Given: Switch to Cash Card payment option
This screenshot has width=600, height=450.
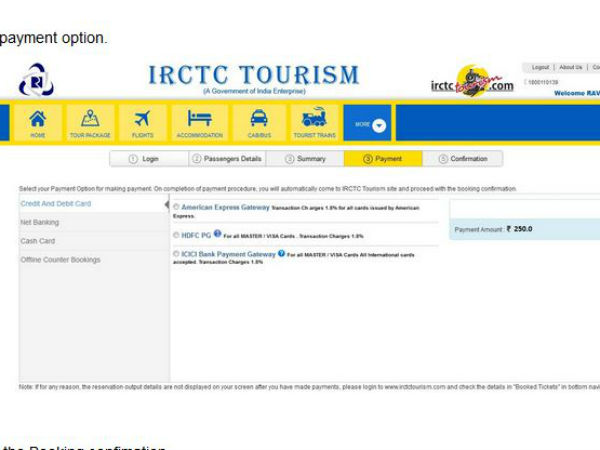Looking at the screenshot, I should [38, 241].
